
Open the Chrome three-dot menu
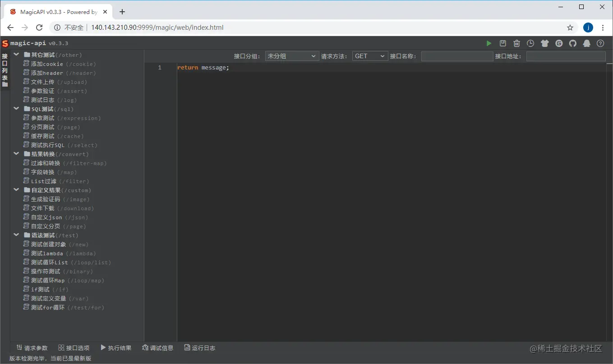click(x=603, y=28)
